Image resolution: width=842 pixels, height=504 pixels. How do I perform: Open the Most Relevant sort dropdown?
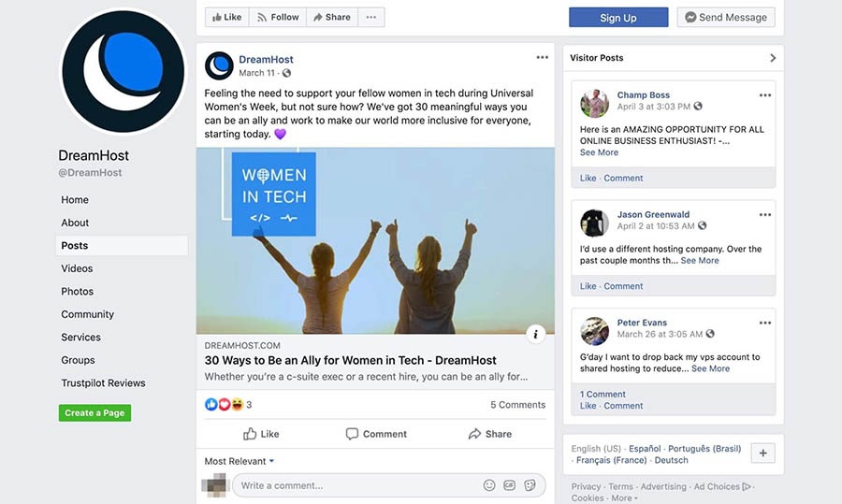(x=240, y=461)
